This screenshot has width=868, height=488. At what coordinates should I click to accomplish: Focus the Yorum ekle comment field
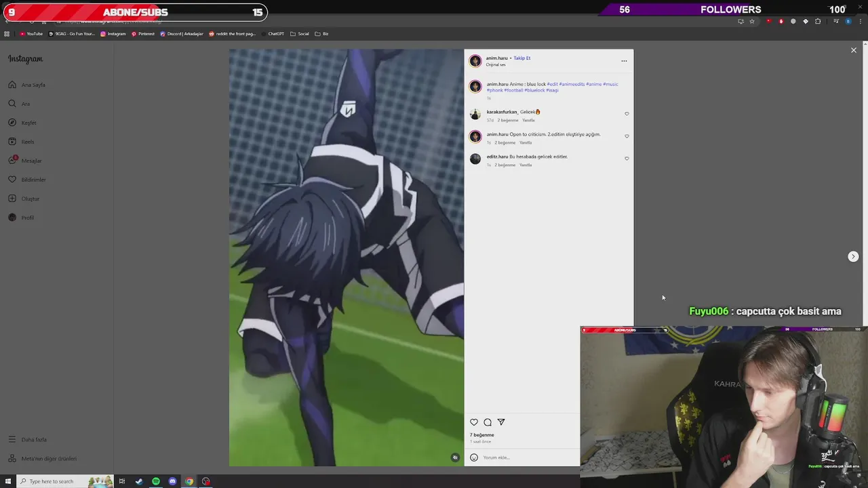[529, 457]
